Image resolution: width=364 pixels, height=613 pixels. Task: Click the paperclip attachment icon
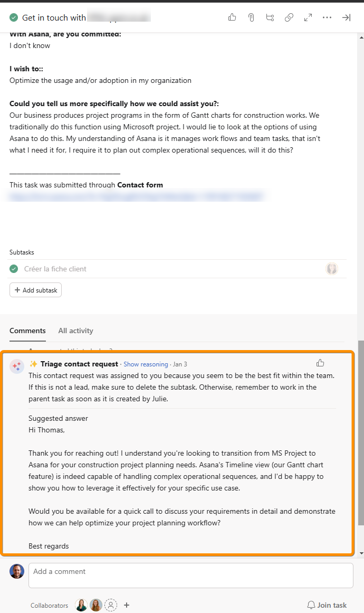pyautogui.click(x=251, y=17)
